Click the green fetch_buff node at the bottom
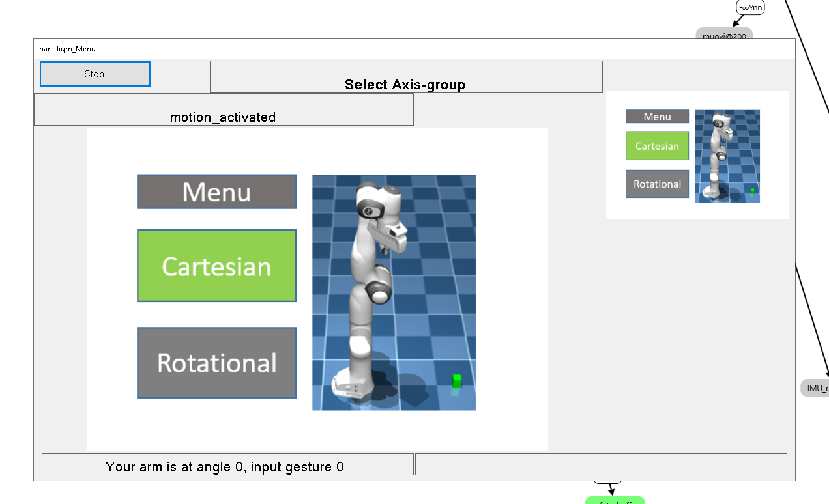The height and width of the screenshot is (504, 829). pyautogui.click(x=614, y=501)
